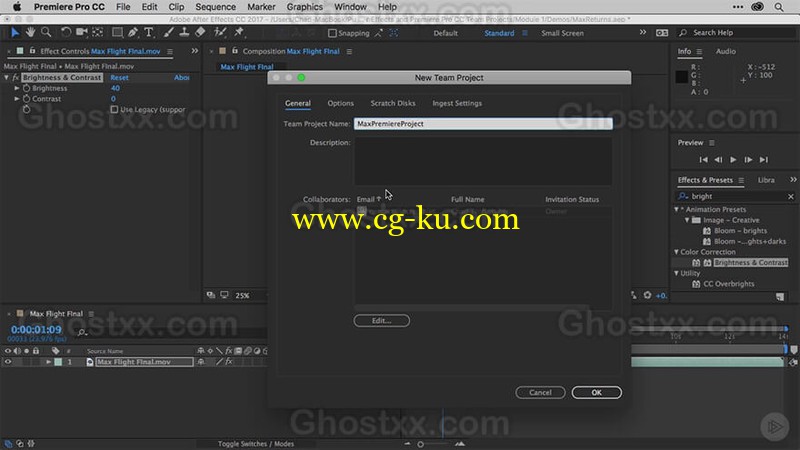Enable the Snapping checkbox
Screen dimensions: 800x450
[x=332, y=33]
